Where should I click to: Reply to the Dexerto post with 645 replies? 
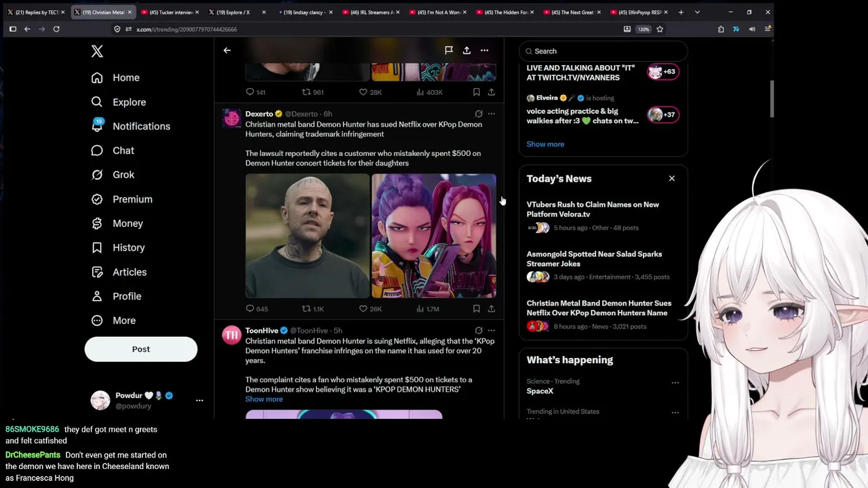coord(257,309)
